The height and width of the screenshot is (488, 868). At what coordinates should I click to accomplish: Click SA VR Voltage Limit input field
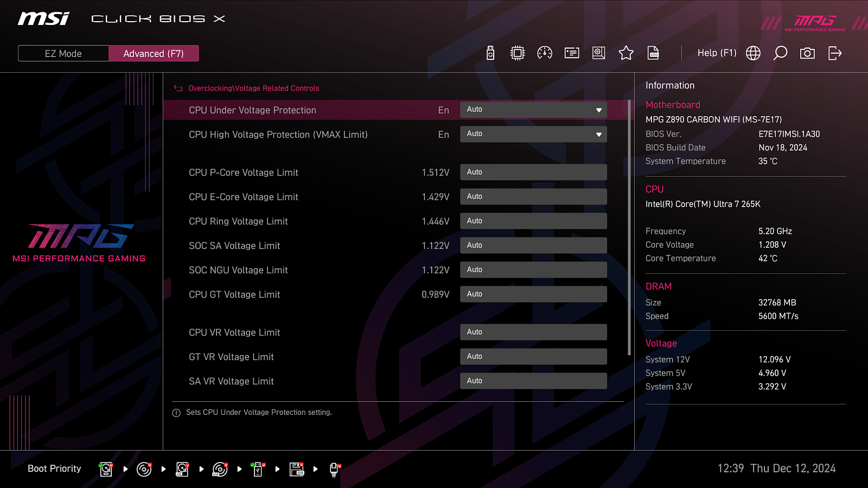533,381
